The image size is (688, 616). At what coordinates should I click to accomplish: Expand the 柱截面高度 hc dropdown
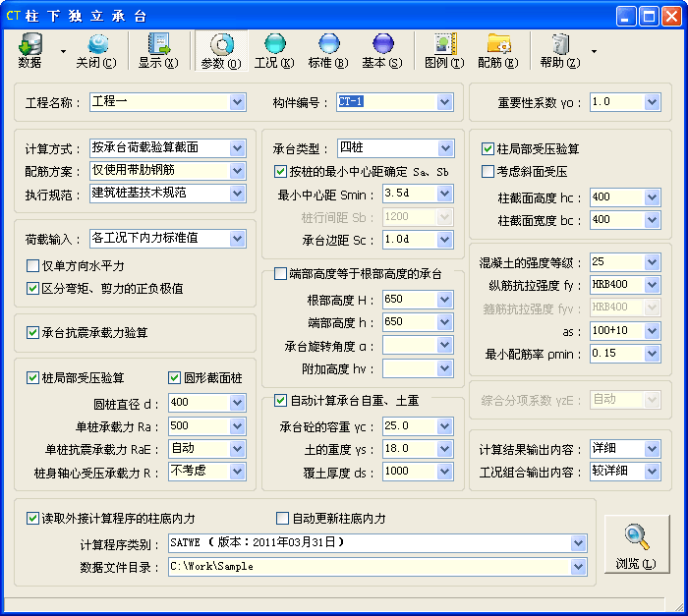tap(652, 197)
